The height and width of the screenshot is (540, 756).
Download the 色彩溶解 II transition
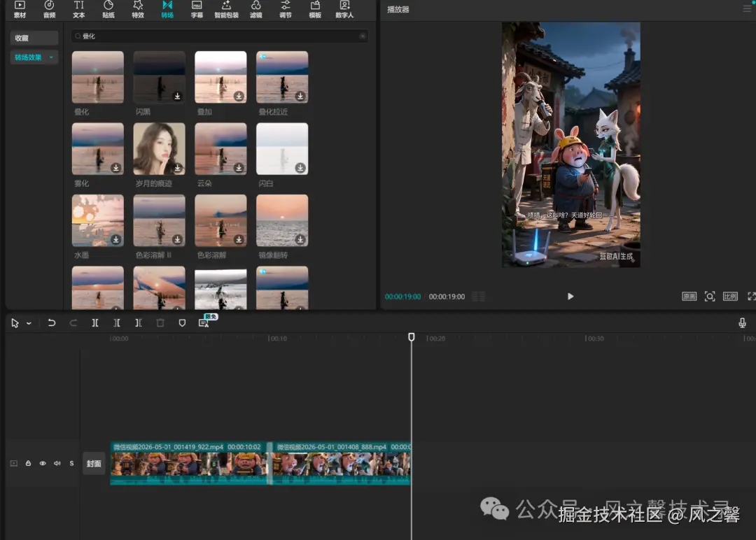177,239
